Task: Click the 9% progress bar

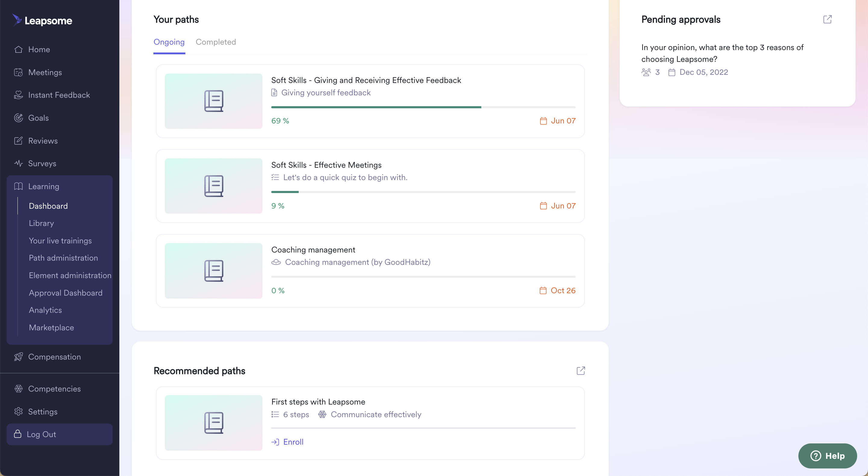Action: click(x=423, y=192)
